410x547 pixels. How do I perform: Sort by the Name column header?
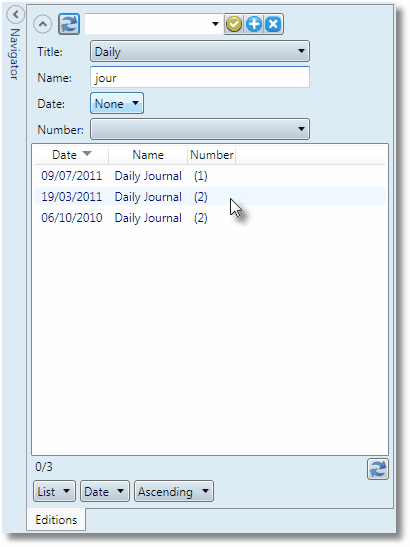coord(148,155)
